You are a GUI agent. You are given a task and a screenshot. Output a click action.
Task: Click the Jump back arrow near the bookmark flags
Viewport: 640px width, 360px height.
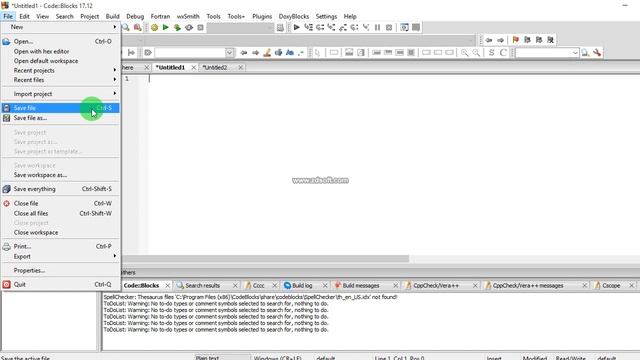489,40
